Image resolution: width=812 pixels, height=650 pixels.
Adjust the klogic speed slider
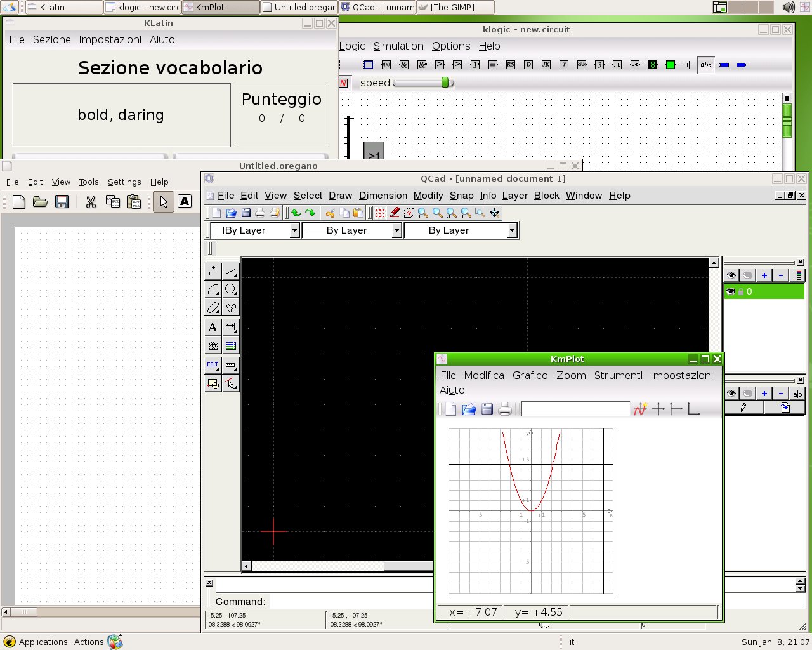pyautogui.click(x=446, y=83)
